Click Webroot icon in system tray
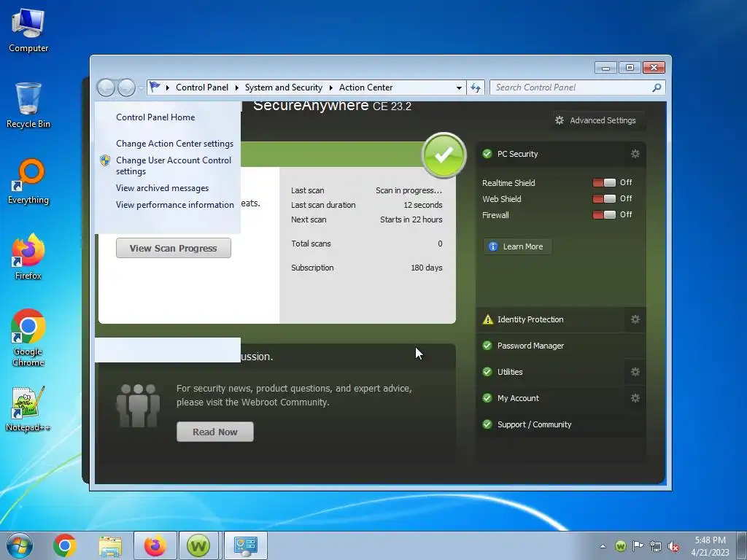This screenshot has width=747, height=560. click(620, 546)
